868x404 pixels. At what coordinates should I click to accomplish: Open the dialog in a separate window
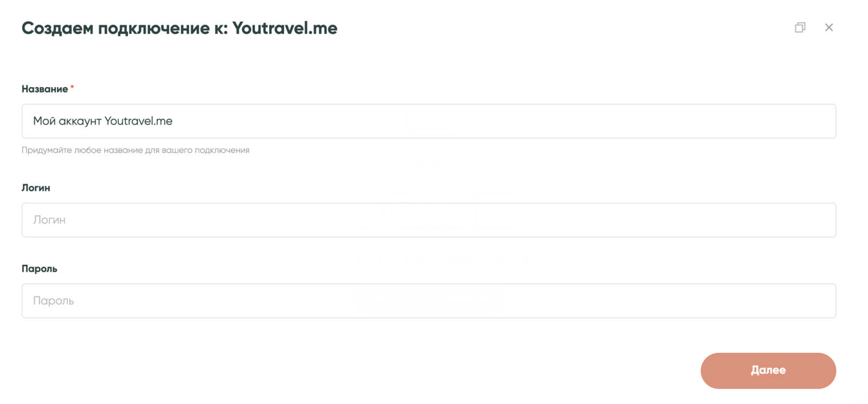pyautogui.click(x=800, y=28)
